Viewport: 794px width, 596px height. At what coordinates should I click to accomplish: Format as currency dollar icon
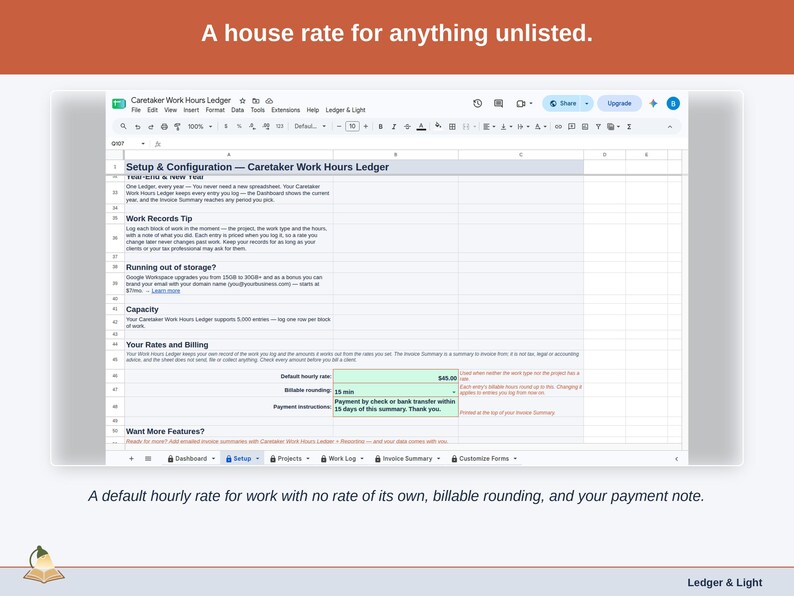225,127
